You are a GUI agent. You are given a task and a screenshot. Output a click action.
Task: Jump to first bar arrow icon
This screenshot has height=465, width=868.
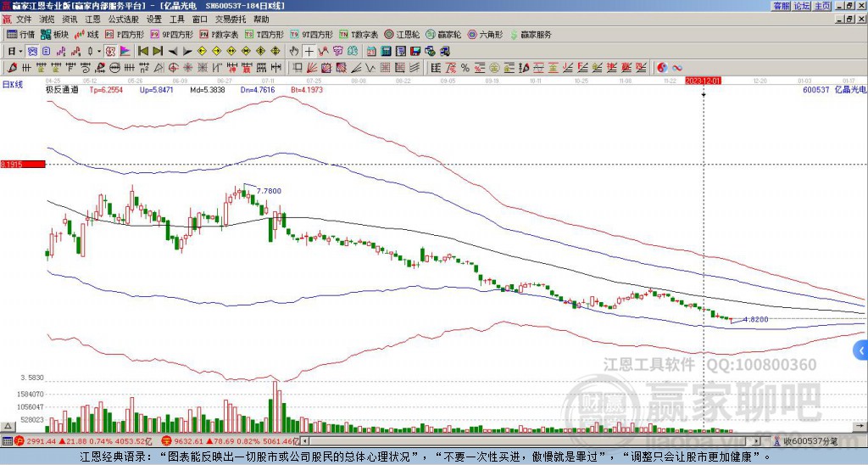(x=142, y=52)
